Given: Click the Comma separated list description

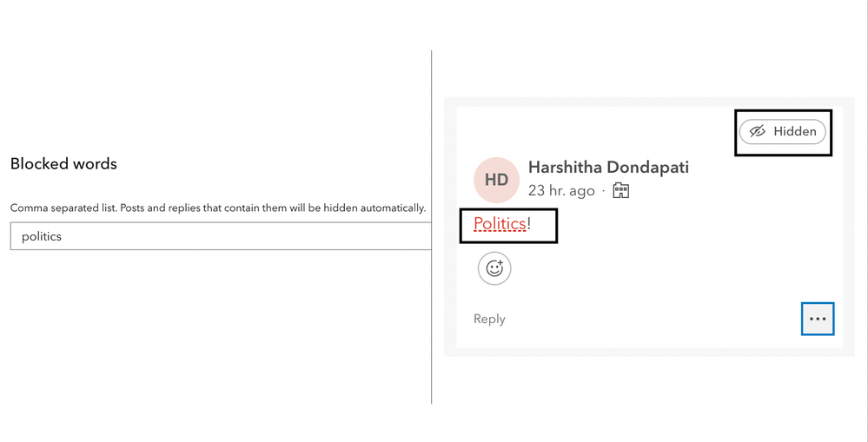Looking at the screenshot, I should (218, 208).
